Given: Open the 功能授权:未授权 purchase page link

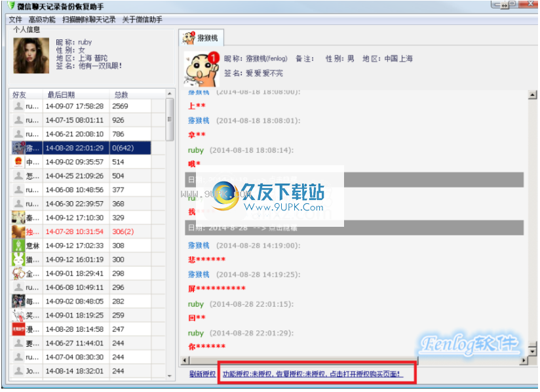Looking at the screenshot, I should point(311,374).
